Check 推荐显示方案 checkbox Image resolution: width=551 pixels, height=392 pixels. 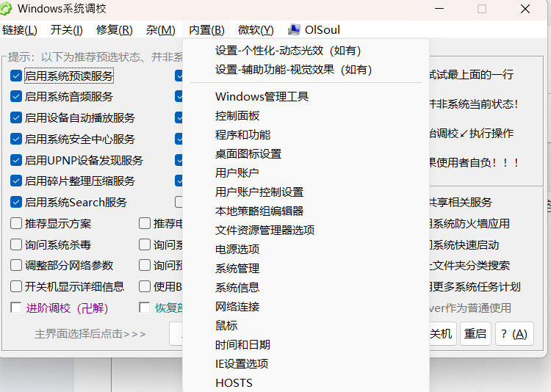pyautogui.click(x=16, y=223)
